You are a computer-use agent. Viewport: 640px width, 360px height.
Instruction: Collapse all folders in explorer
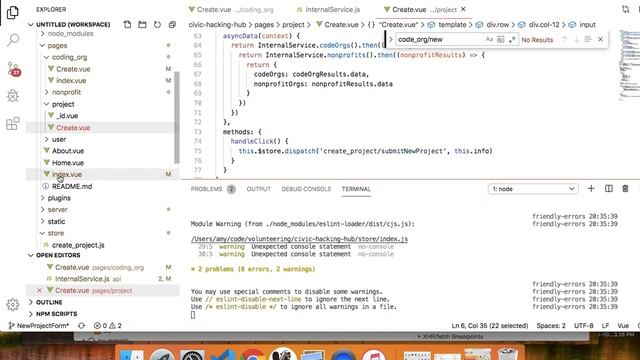click(x=172, y=24)
